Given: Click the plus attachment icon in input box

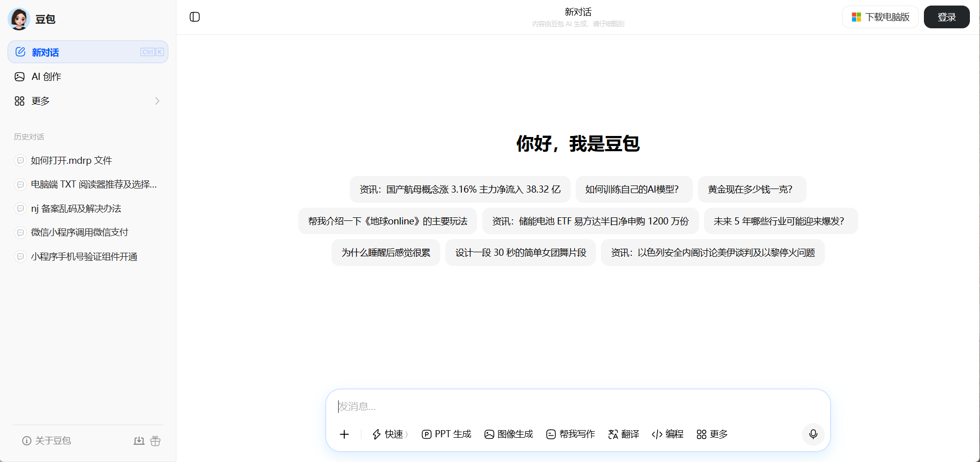Looking at the screenshot, I should coord(344,434).
